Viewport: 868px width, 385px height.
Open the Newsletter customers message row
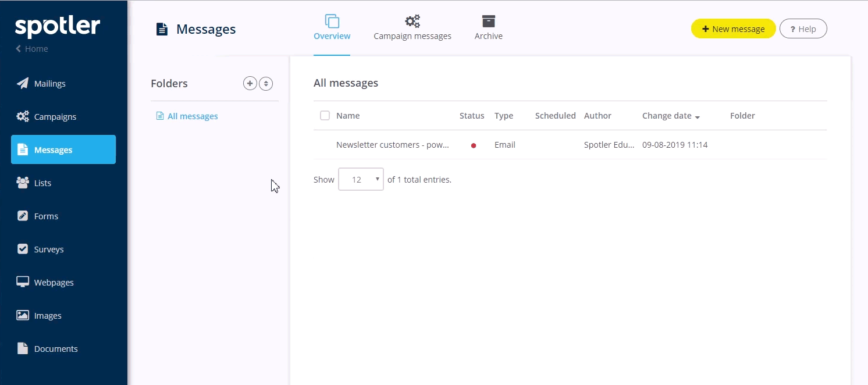[392, 145]
